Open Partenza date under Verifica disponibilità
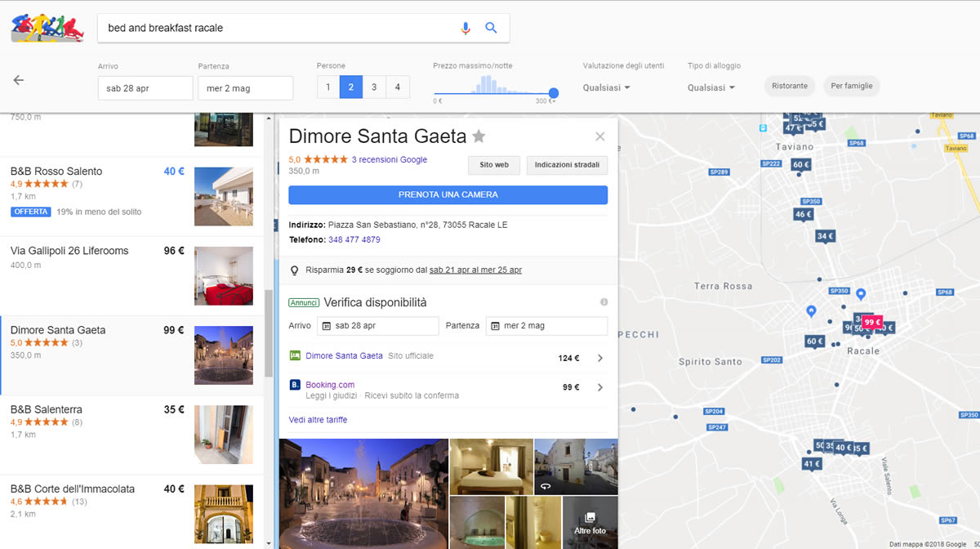 (x=547, y=326)
